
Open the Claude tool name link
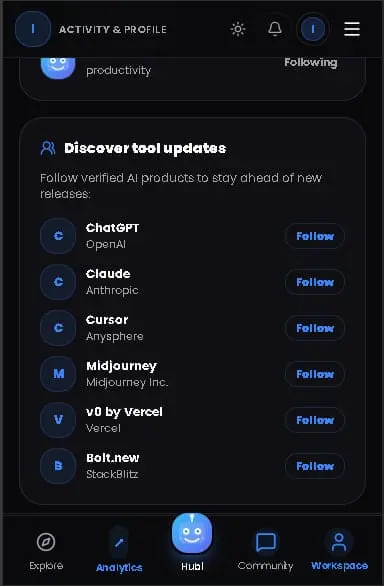[108, 274]
